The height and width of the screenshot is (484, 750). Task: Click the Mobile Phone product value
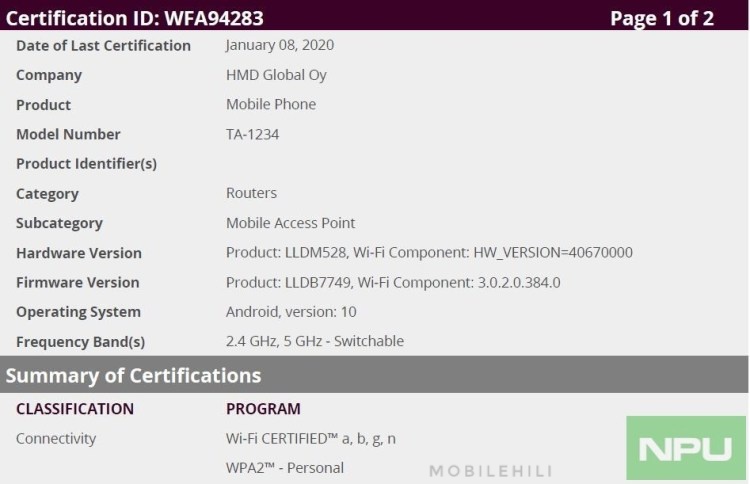point(271,104)
